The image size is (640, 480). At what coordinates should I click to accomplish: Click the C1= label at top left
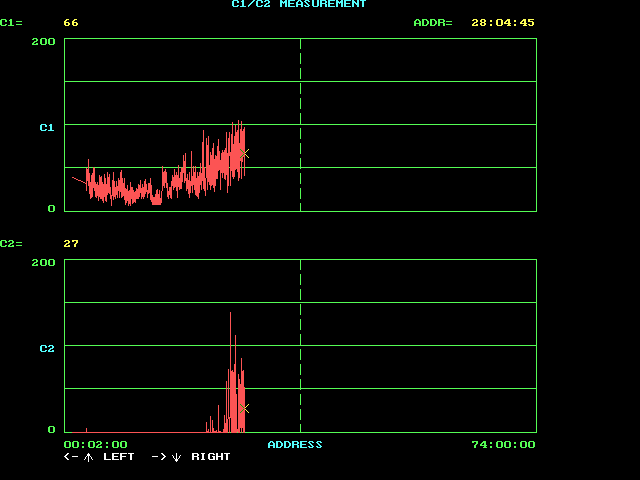point(11,22)
